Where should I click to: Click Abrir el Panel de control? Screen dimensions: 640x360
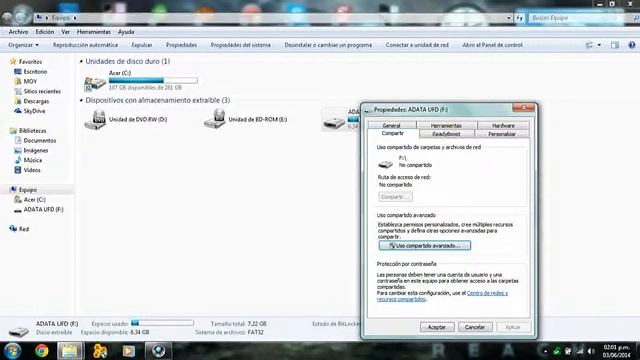point(492,45)
